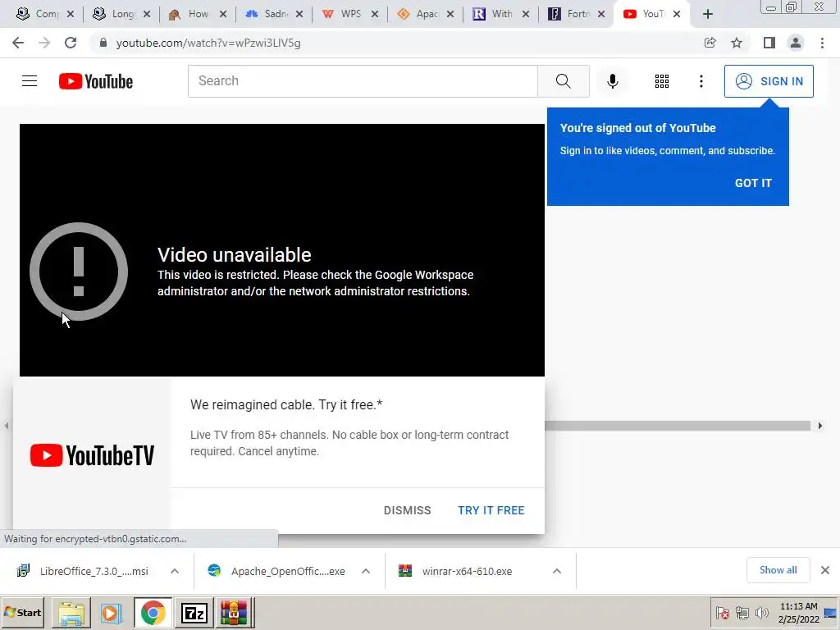Viewport: 840px width, 630px height.
Task: Expand LibreOffice download options chevron
Action: [175, 571]
